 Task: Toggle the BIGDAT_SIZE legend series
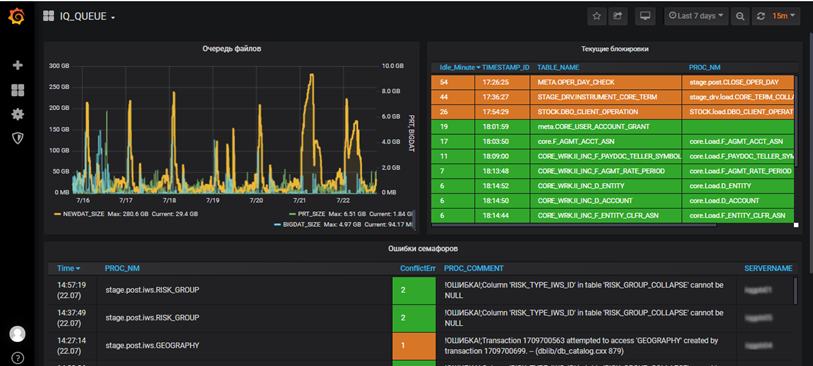coord(302,224)
